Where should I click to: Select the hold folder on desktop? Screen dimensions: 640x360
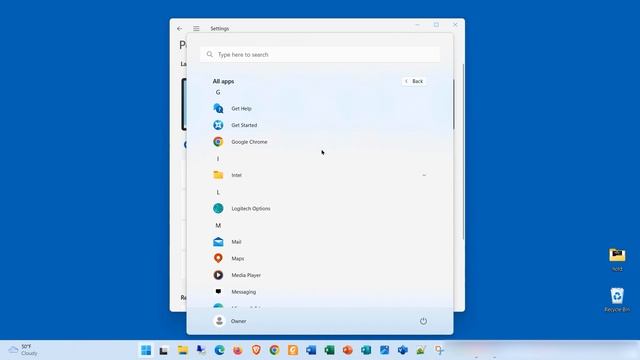pyautogui.click(x=617, y=259)
